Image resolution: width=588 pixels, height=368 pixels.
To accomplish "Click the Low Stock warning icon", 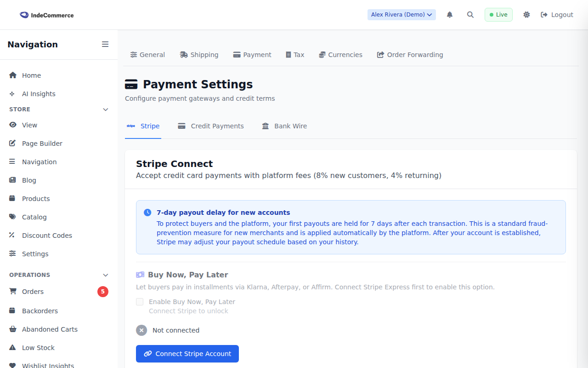I will click(x=12, y=347).
